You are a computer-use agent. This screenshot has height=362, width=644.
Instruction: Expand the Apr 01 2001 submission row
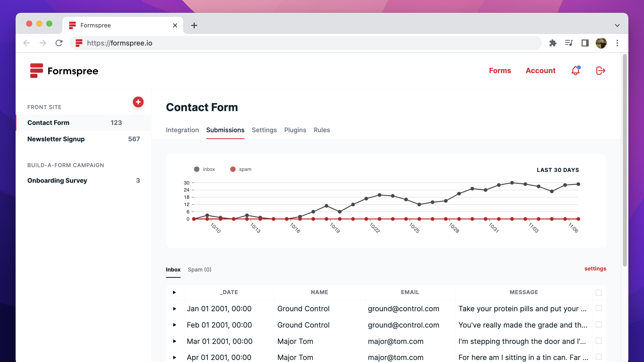click(175, 357)
